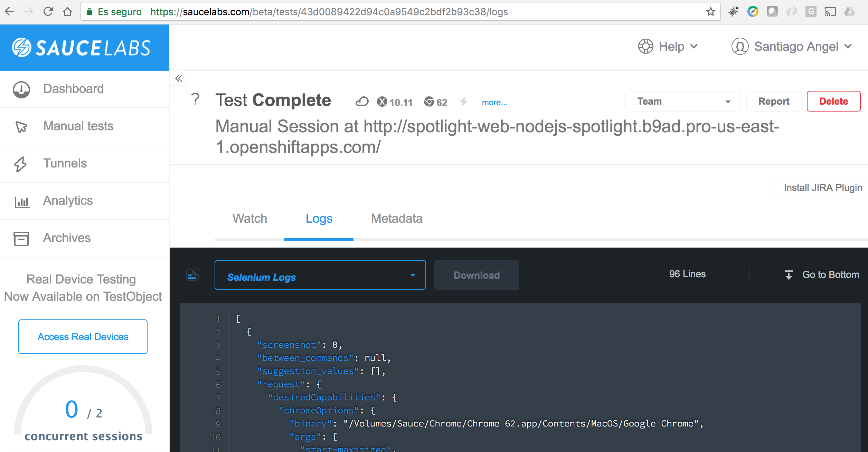The height and width of the screenshot is (452, 868).
Task: Click the secure padlock icon
Action: [89, 12]
